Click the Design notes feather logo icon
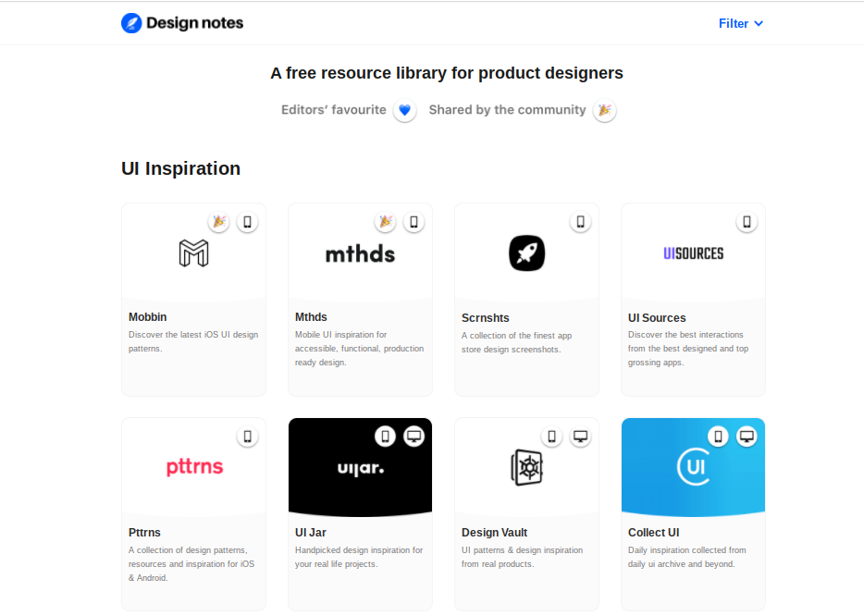Screen dimensions: 864x616 click(x=131, y=23)
